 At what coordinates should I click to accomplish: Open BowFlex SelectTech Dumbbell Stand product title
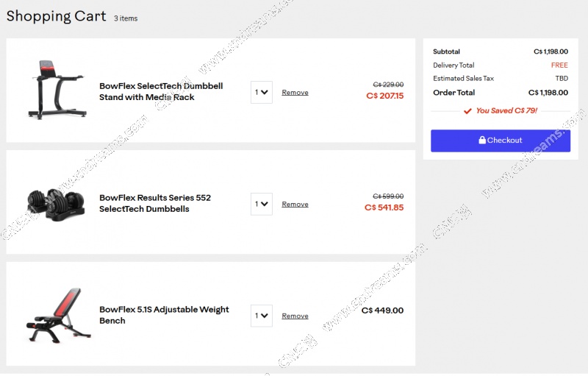(161, 91)
